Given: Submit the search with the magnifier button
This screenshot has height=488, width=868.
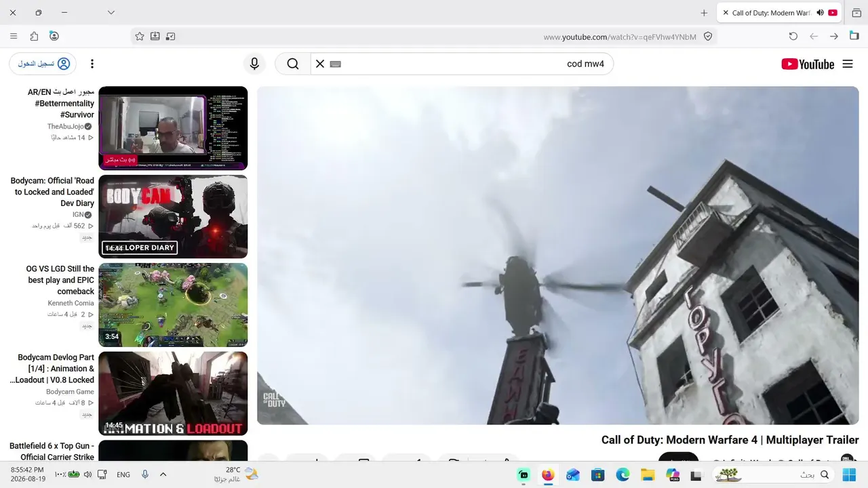Looking at the screenshot, I should [x=293, y=64].
